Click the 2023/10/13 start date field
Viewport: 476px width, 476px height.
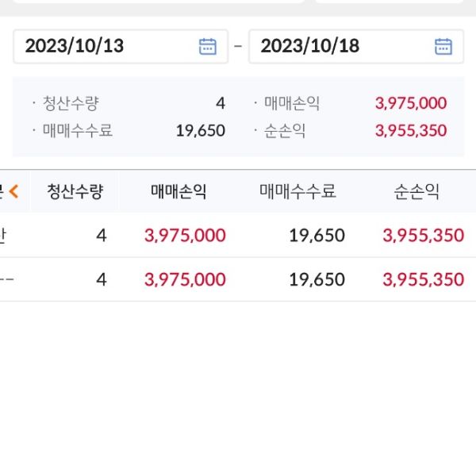point(103,46)
